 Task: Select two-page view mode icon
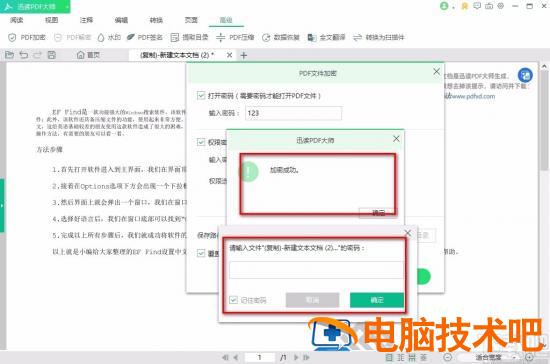point(412,357)
